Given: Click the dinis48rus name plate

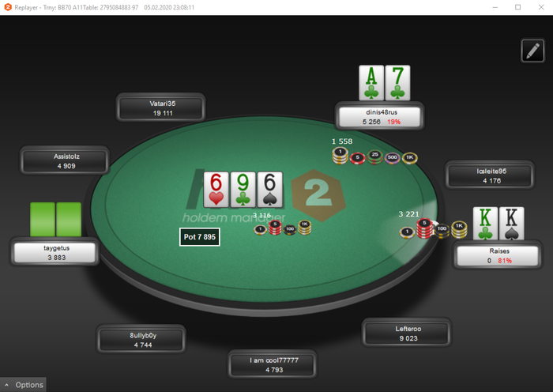Looking at the screenshot, I should click(x=380, y=117).
